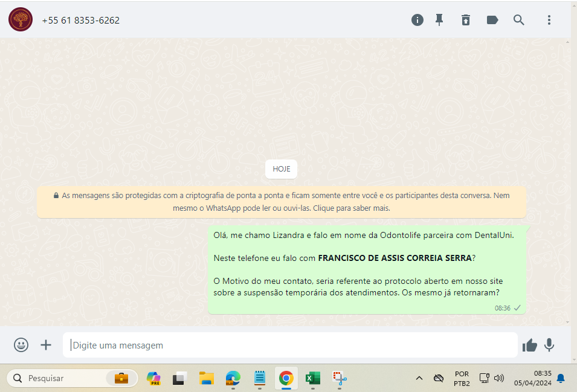Start voice recording with the microphone
The height and width of the screenshot is (392, 577).
coord(549,345)
